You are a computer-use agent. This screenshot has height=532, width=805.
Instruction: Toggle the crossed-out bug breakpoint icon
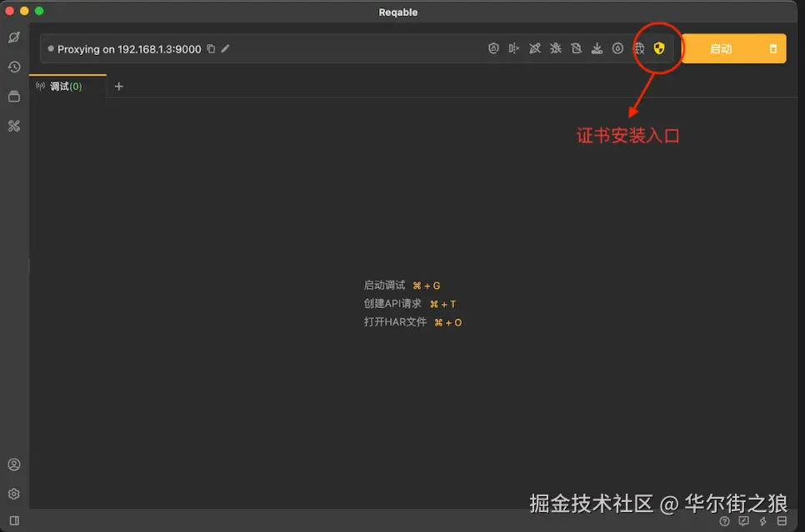click(x=556, y=48)
